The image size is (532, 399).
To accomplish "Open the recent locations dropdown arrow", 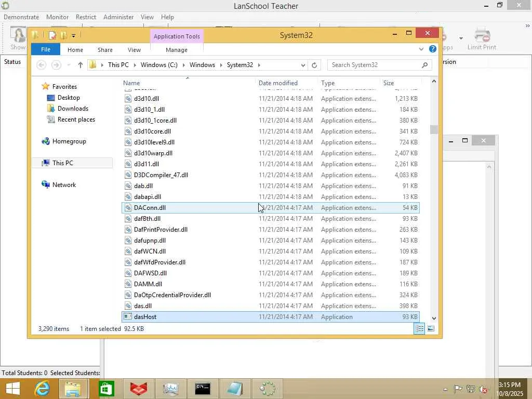I will (x=69, y=65).
